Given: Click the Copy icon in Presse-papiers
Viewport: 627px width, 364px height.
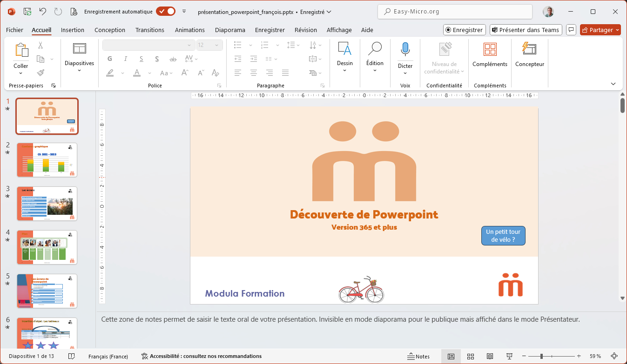Looking at the screenshot, I should click(x=40, y=59).
